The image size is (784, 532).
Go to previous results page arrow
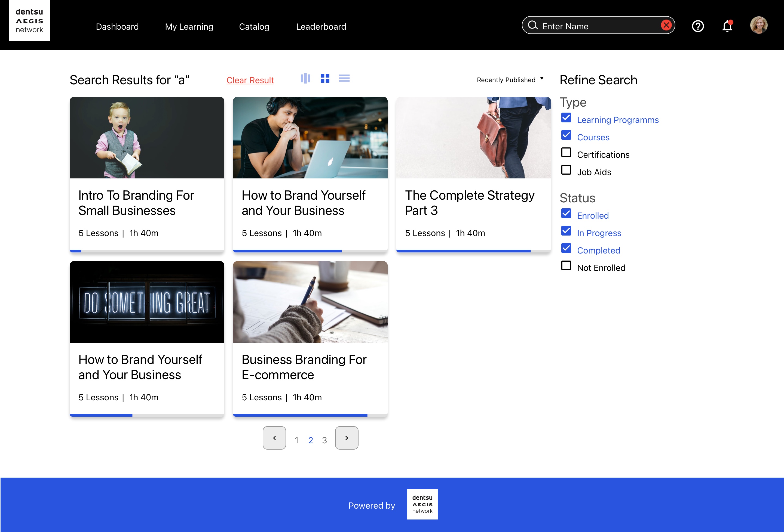click(x=274, y=438)
